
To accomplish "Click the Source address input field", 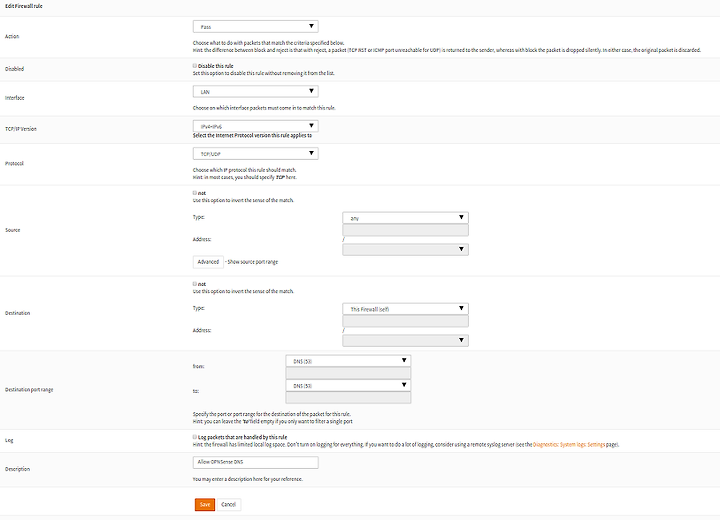I will click(x=405, y=230).
